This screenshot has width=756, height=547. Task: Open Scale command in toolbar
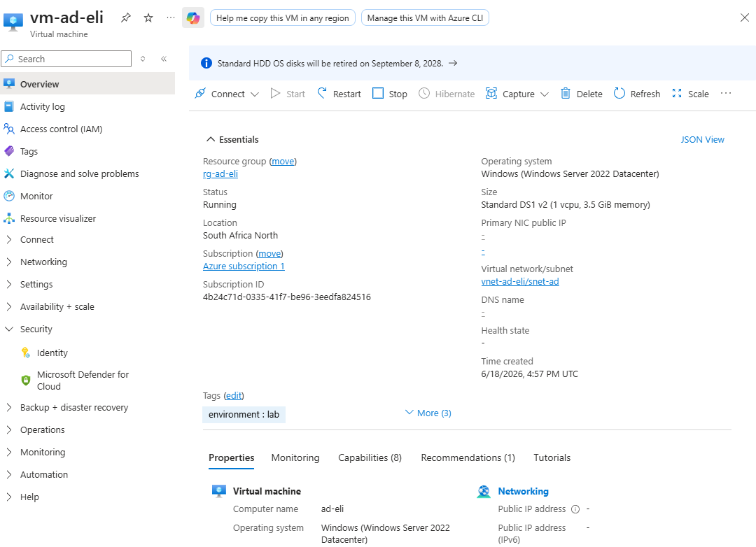click(690, 94)
